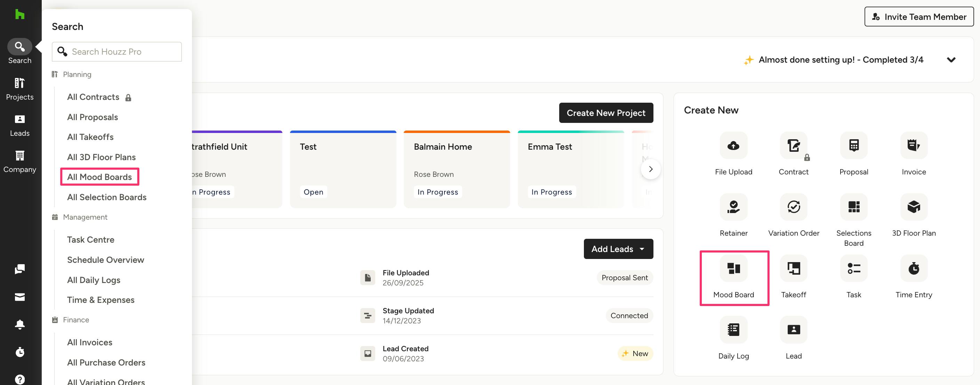Open the help question mark icon
980x385 pixels.
tap(20, 379)
